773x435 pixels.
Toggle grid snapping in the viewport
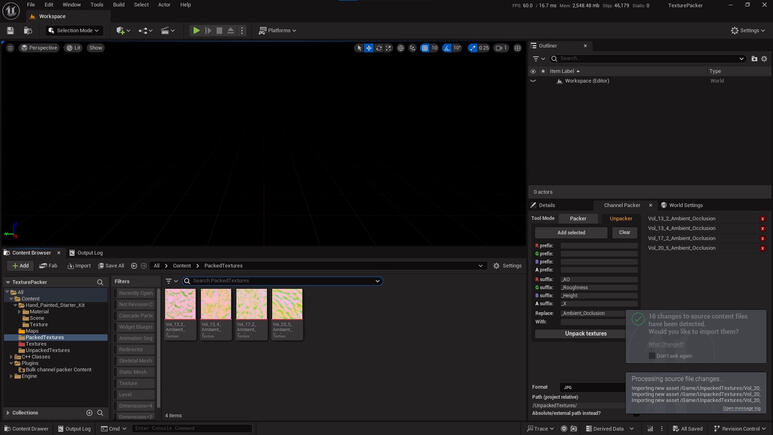click(x=424, y=48)
